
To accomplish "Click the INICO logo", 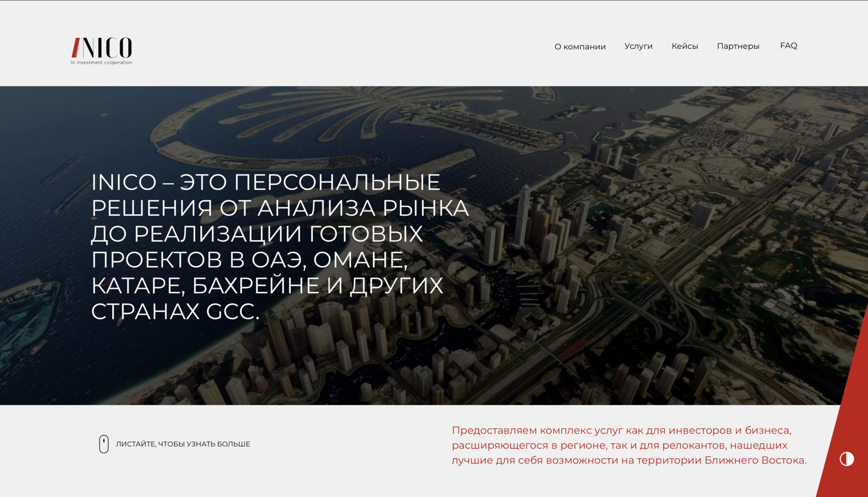I will point(101,51).
